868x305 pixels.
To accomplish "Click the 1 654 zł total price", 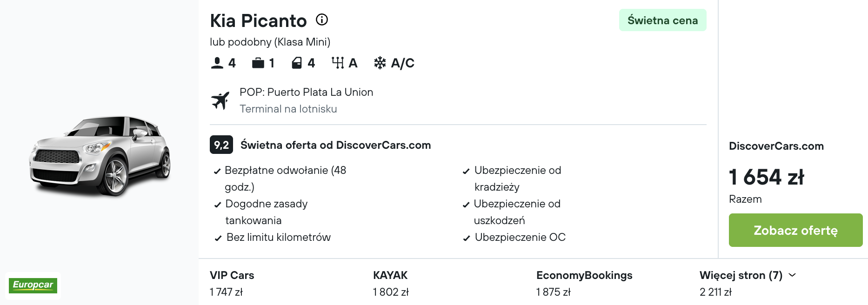I will pyautogui.click(x=766, y=177).
